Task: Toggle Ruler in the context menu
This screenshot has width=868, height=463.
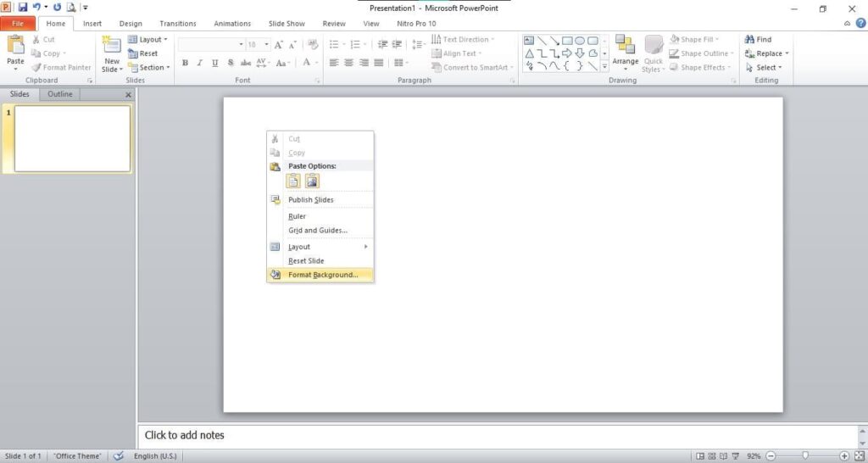Action: pyautogui.click(x=298, y=216)
